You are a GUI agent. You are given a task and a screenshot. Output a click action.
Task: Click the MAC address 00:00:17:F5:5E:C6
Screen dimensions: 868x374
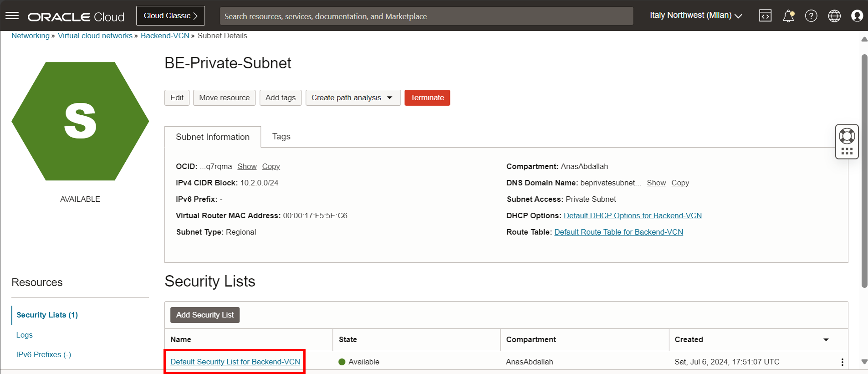[315, 216]
